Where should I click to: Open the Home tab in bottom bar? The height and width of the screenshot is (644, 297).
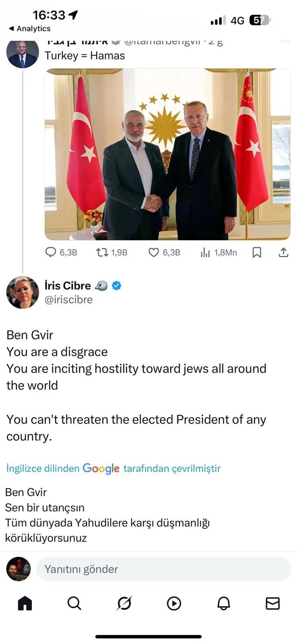click(25, 603)
